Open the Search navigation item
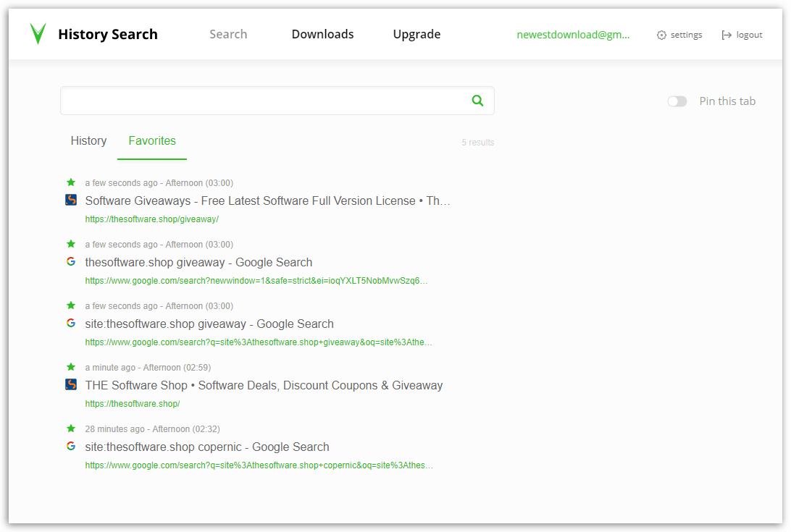Image resolution: width=791 pixels, height=532 pixels. click(228, 34)
